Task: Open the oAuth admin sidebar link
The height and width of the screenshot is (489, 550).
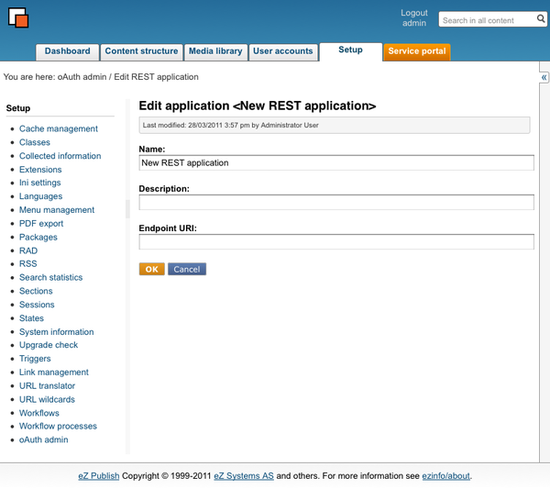Action: (43, 440)
